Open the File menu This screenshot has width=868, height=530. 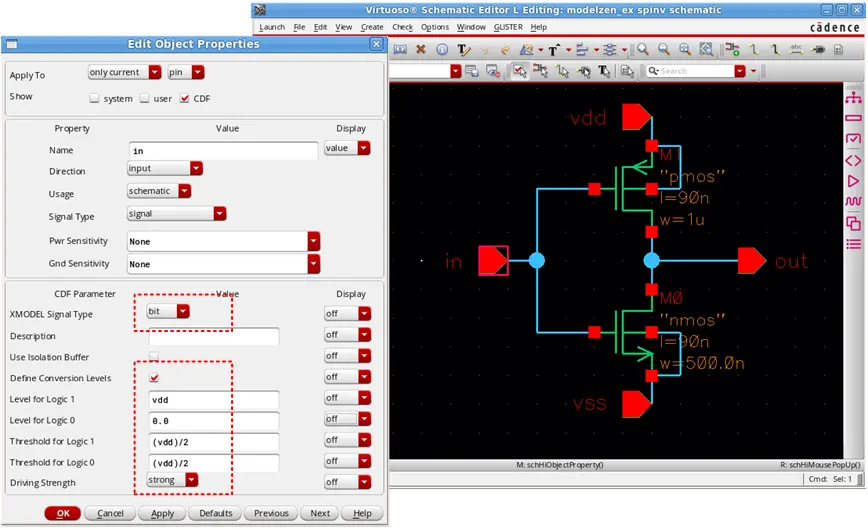[x=299, y=27]
